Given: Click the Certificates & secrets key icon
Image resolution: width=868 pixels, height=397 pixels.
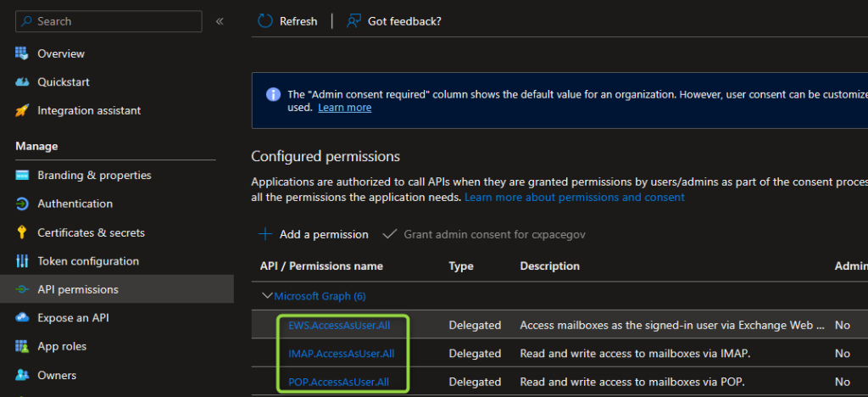Looking at the screenshot, I should (22, 232).
